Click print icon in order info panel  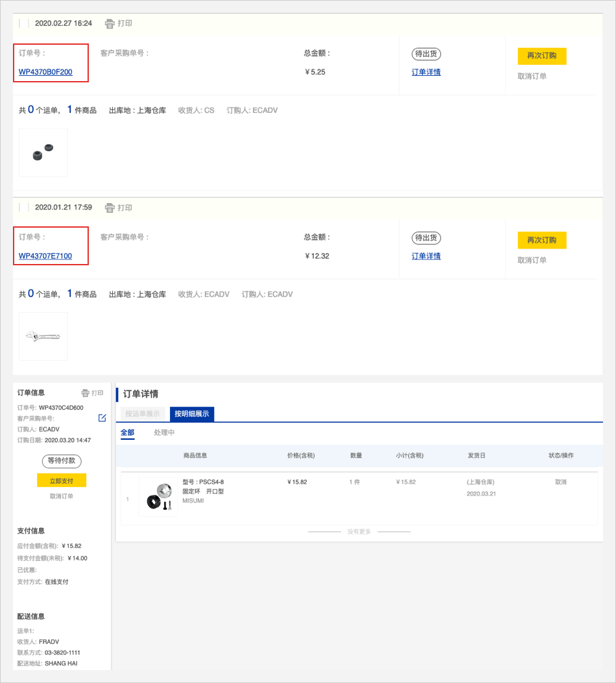(x=85, y=393)
